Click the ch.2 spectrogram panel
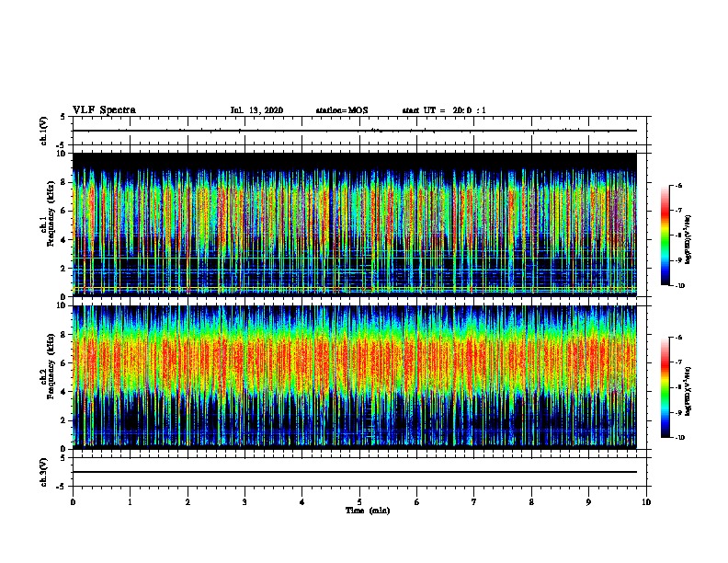 [x=355, y=377]
